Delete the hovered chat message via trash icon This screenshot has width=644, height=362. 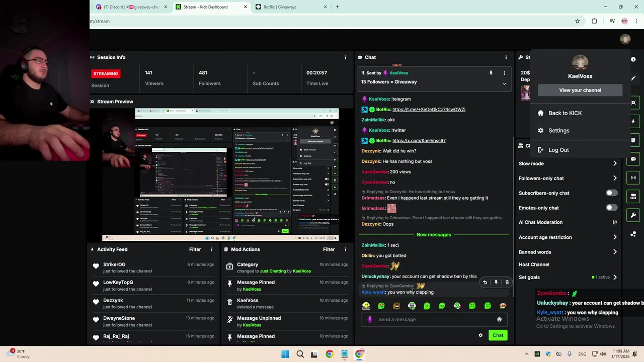[x=507, y=283]
